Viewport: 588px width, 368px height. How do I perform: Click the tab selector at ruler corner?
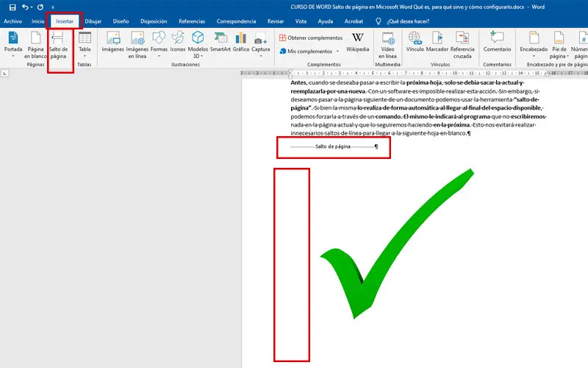(x=5, y=73)
